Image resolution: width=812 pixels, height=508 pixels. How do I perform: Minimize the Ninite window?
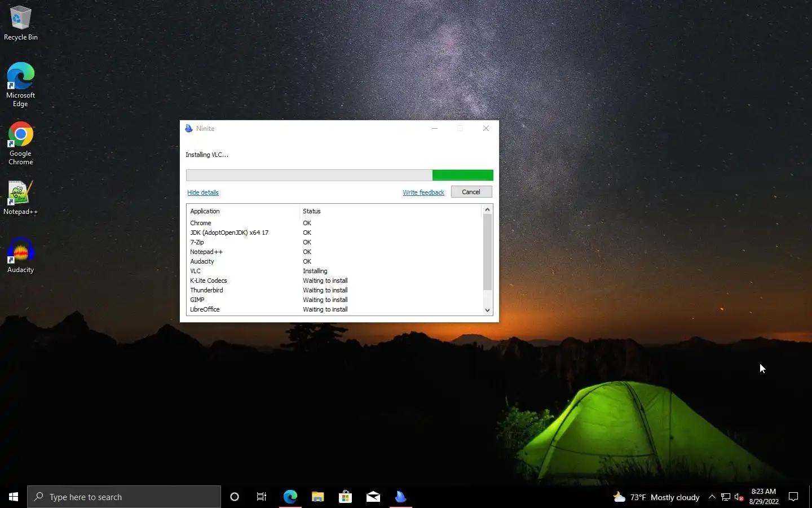435,129
